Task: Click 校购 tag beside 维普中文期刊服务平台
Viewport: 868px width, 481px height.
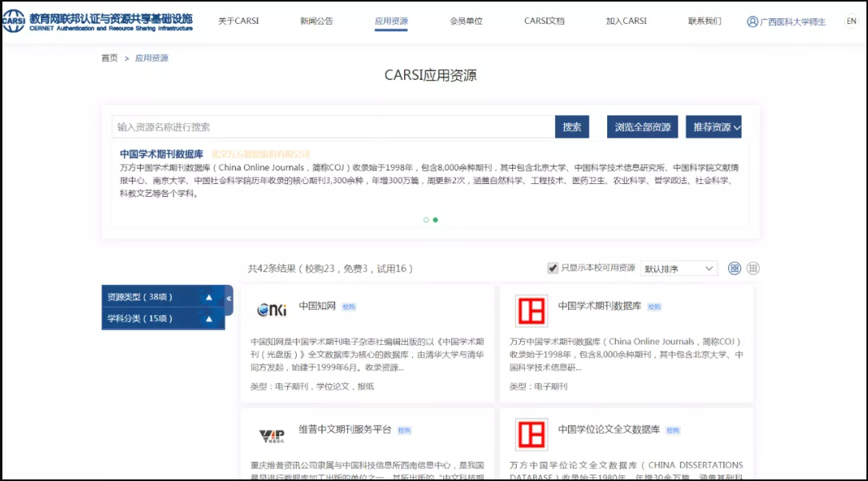Action: tap(404, 430)
